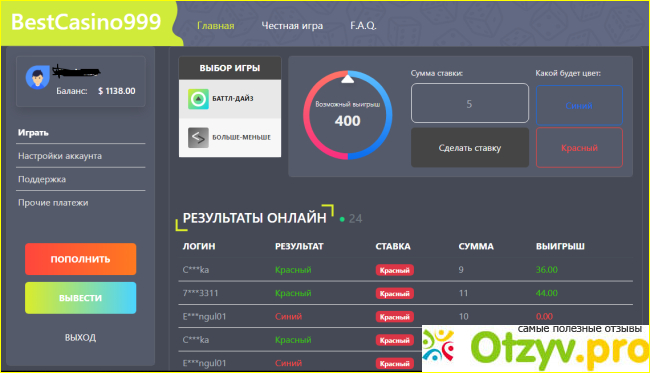Choose the Синий color option
This screenshot has height=373, width=650.
coord(579,105)
